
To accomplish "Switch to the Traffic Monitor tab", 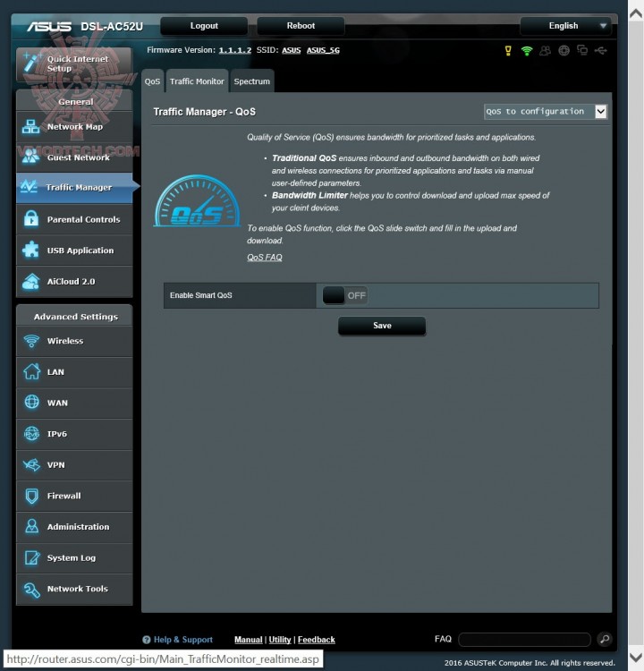I will click(197, 81).
